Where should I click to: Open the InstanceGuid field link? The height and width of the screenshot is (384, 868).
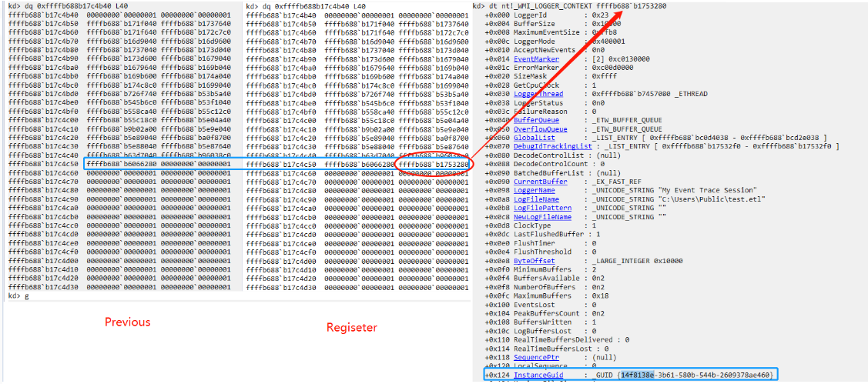538,375
